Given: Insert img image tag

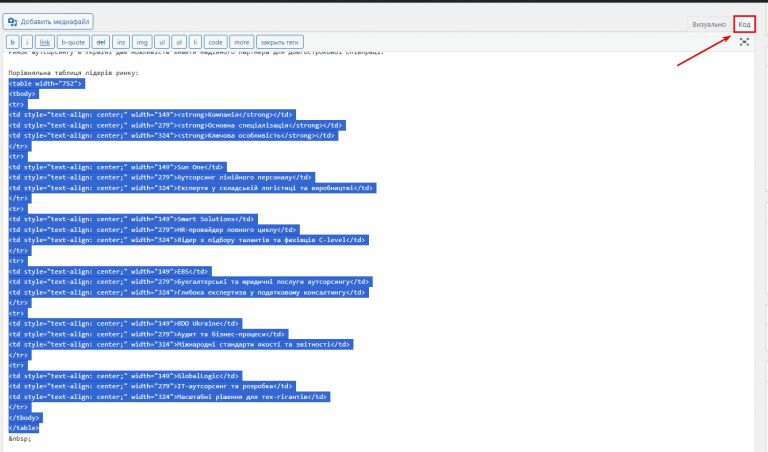Looking at the screenshot, I should pyautogui.click(x=142, y=42).
